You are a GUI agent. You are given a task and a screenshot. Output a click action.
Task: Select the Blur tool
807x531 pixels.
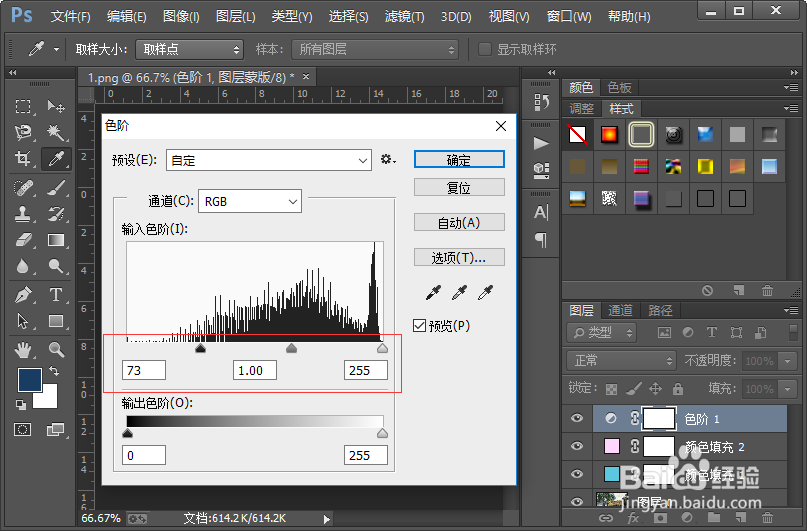point(23,266)
